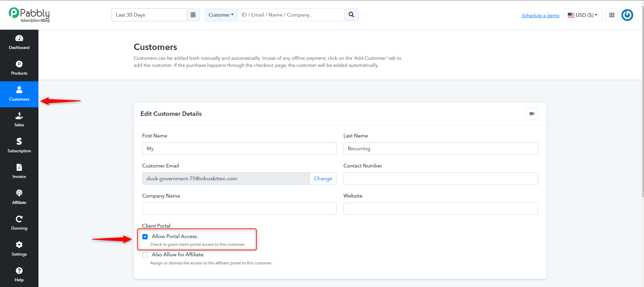
Task: Open the Invoice section
Action: point(19,172)
